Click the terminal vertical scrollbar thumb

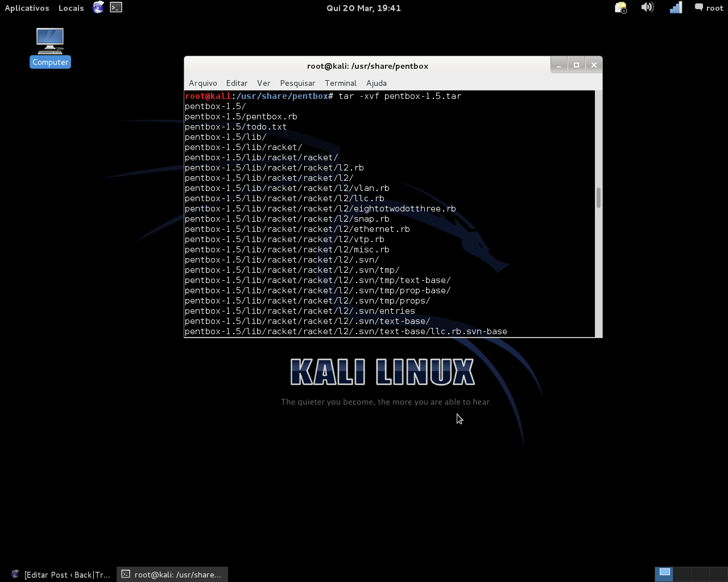598,198
